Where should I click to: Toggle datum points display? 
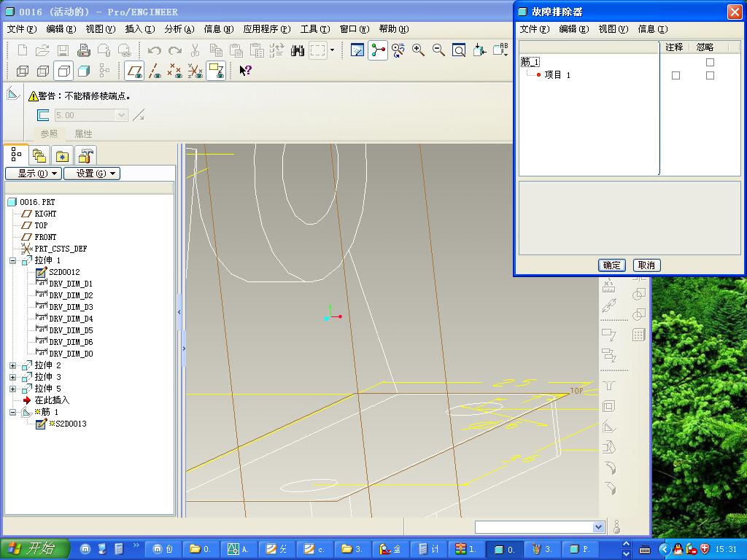175,71
